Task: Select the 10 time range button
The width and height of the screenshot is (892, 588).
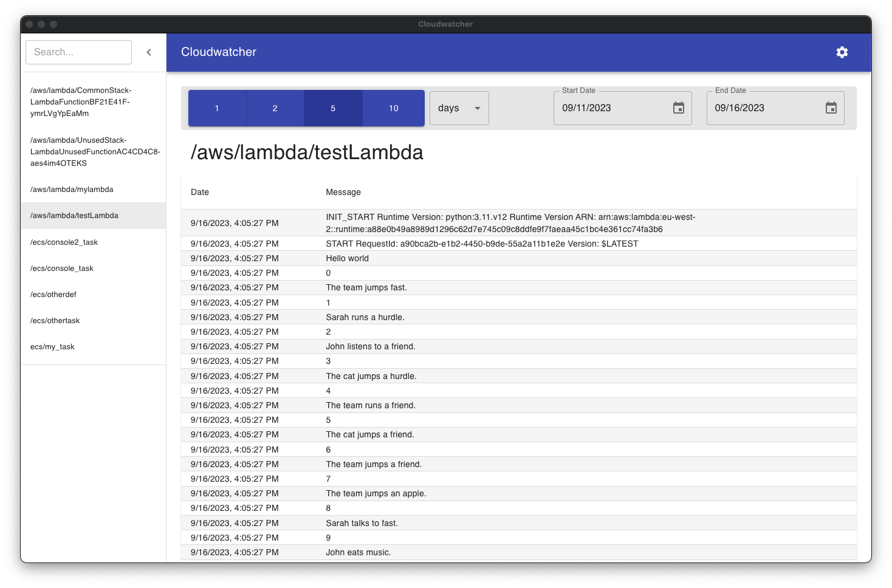Action: [394, 108]
